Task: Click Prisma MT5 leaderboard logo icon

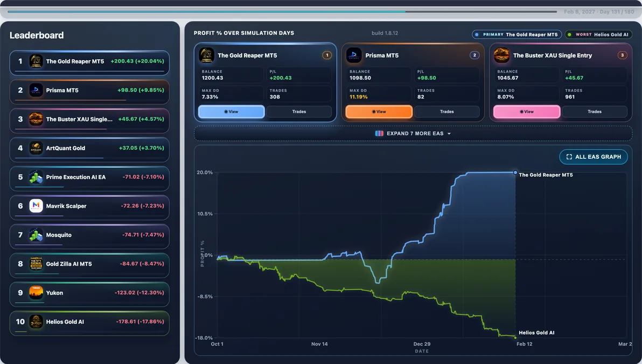Action: point(36,90)
